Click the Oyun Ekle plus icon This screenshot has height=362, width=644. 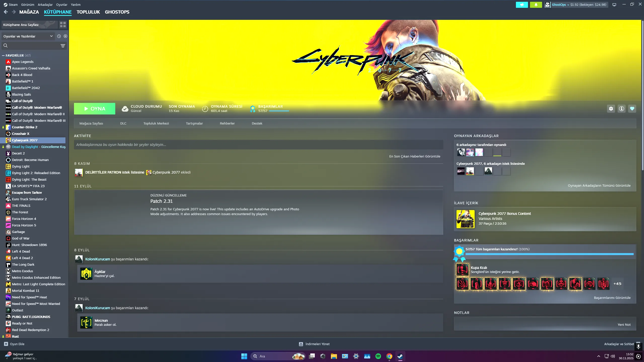[x=6, y=344]
